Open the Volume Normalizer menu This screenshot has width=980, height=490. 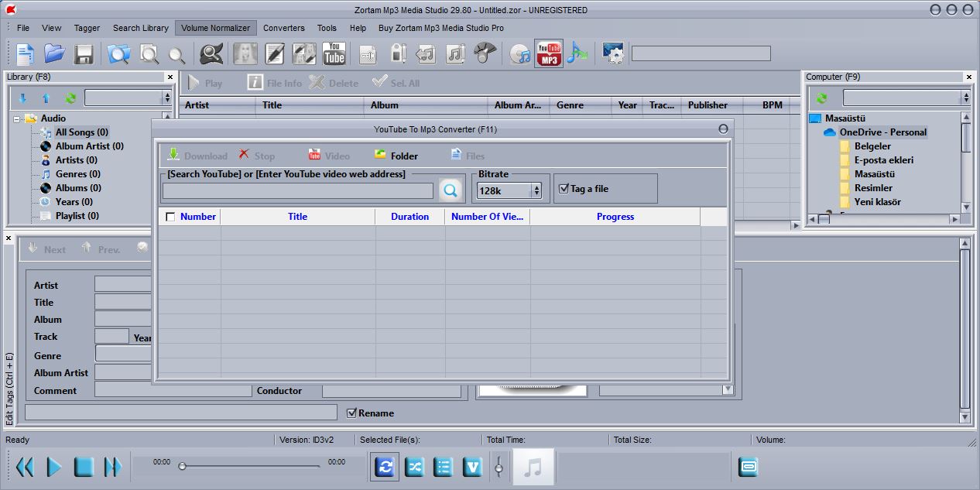pyautogui.click(x=216, y=28)
